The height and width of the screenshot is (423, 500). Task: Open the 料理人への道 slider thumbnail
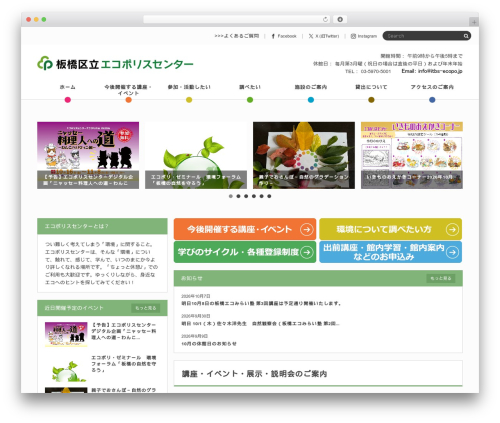(88, 155)
